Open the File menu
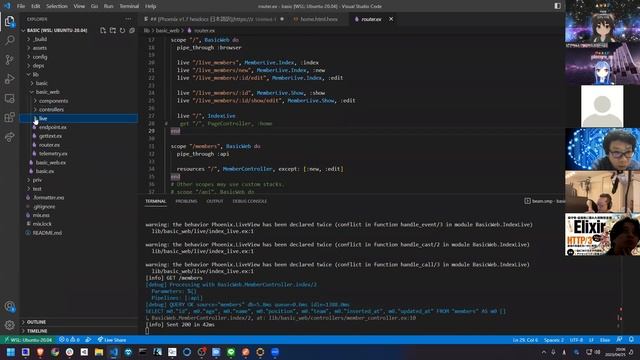 (21, 6)
